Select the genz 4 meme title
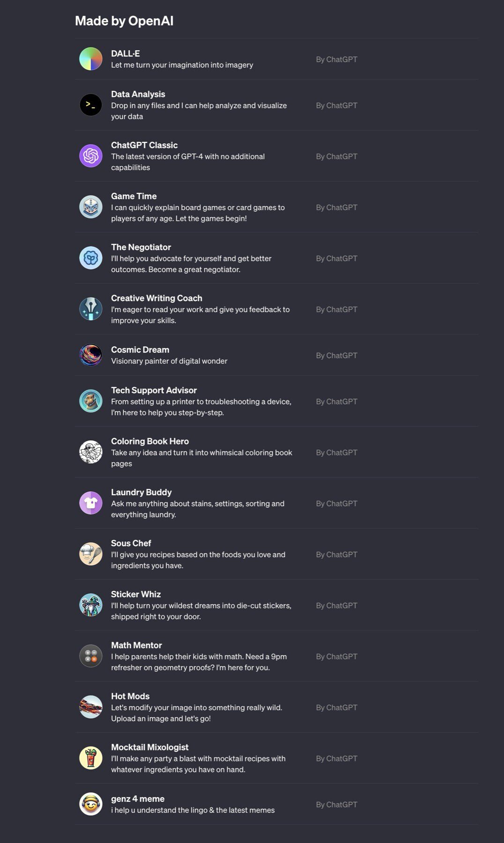Viewport: 504px width, 843px height. 138,799
